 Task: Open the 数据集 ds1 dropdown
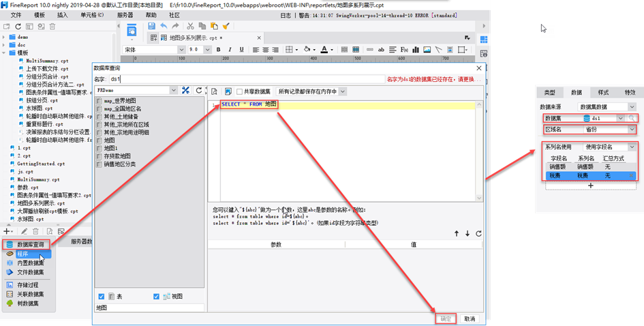point(621,118)
